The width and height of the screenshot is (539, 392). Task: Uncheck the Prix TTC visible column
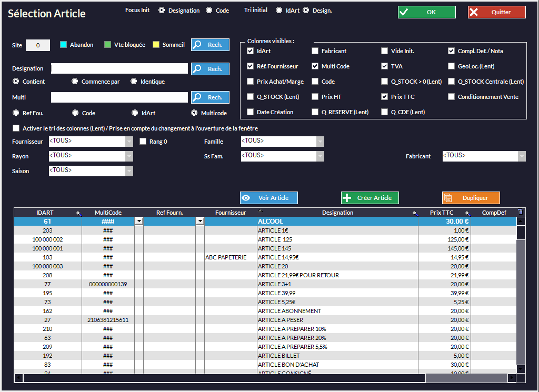click(x=385, y=97)
